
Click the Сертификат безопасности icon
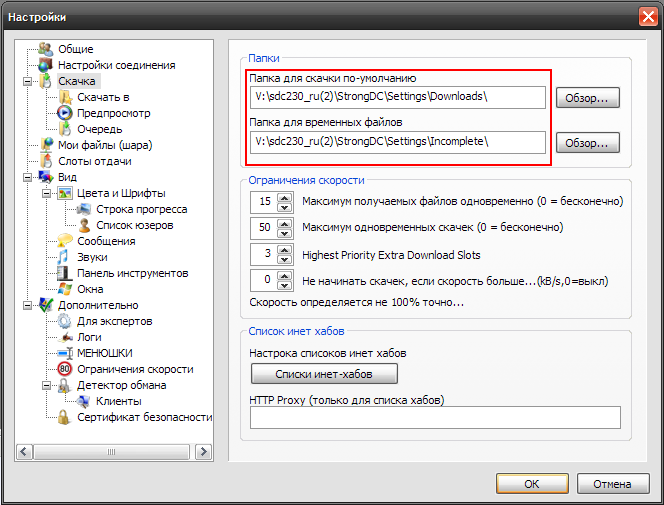point(65,417)
